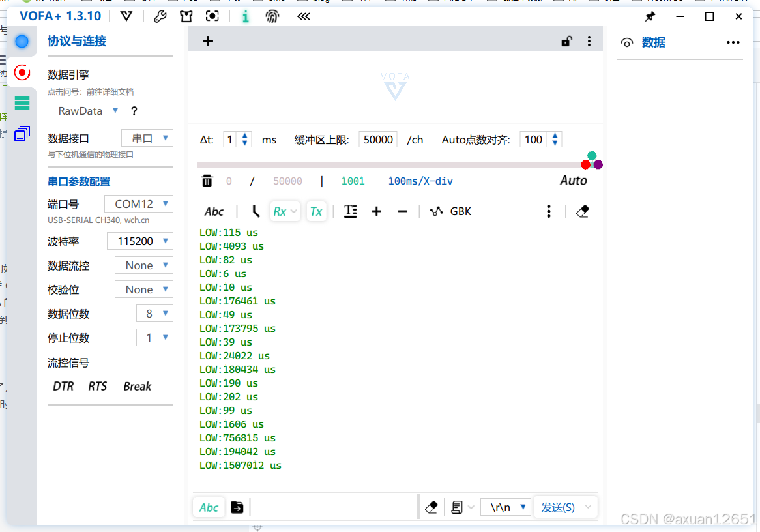The height and width of the screenshot is (532, 760).
Task: Expand the 发送(S) button arrow
Action: [588, 507]
